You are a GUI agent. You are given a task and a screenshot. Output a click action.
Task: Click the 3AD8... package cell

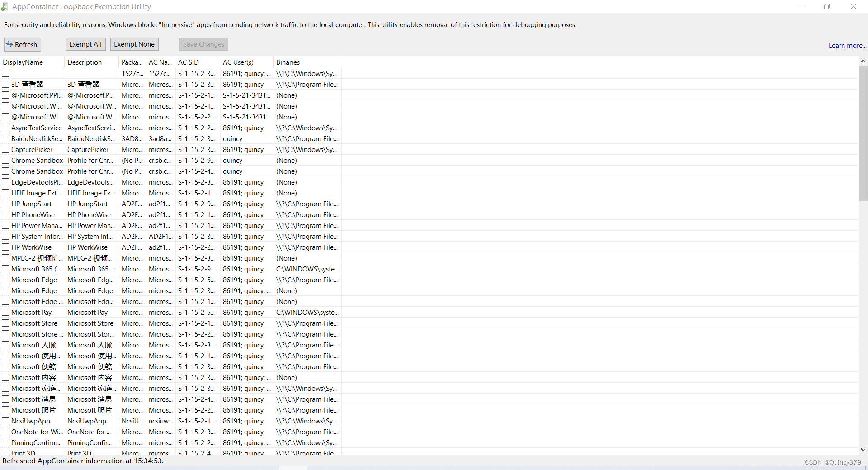(132, 139)
